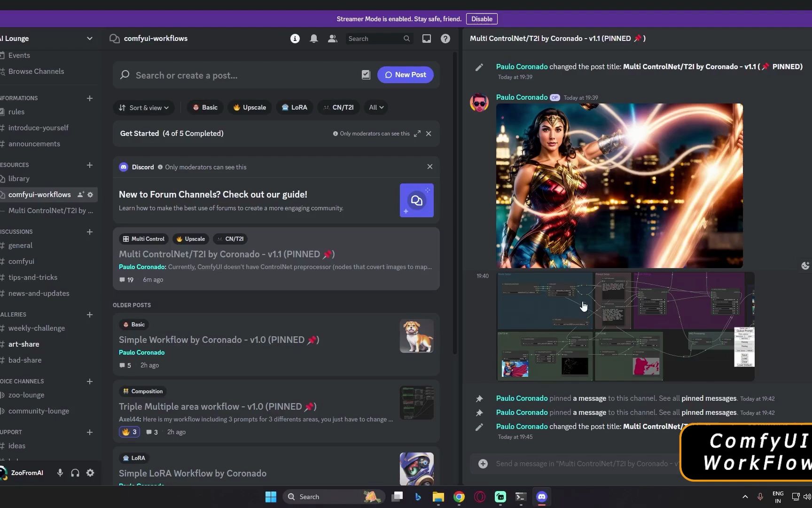This screenshot has height=508, width=812.
Task: Open the channel info icon in header
Action: coord(295,39)
